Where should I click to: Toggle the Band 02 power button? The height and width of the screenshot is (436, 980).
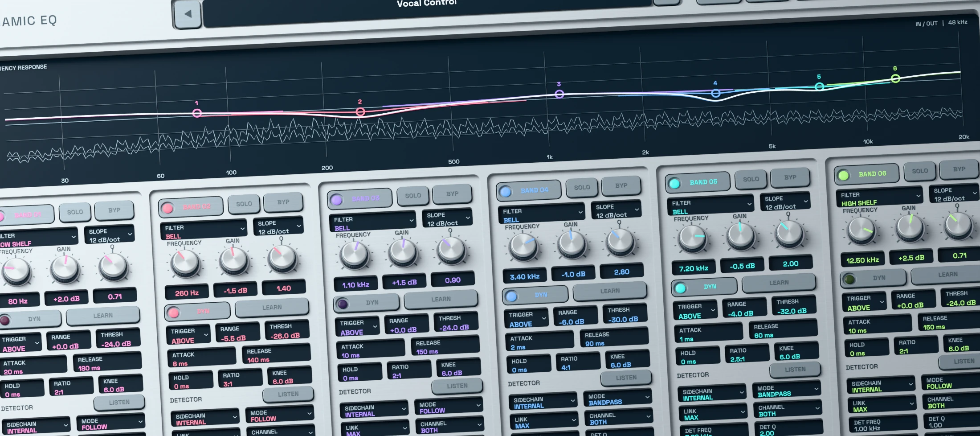[167, 208]
